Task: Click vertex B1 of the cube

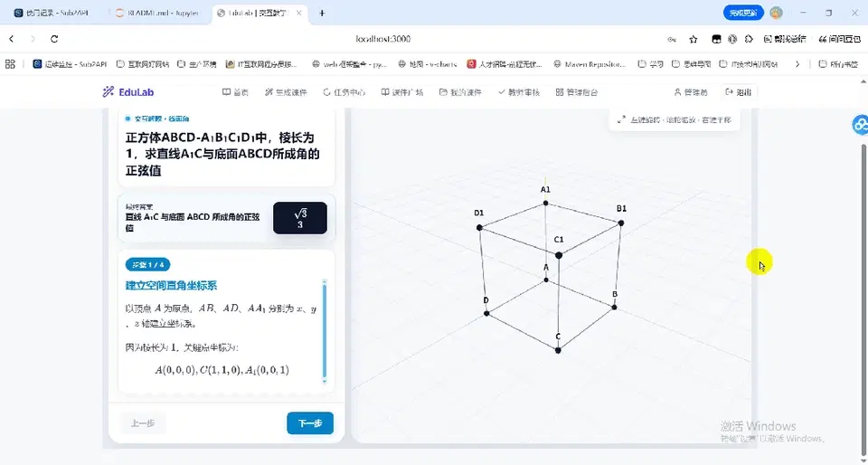Action: [621, 223]
